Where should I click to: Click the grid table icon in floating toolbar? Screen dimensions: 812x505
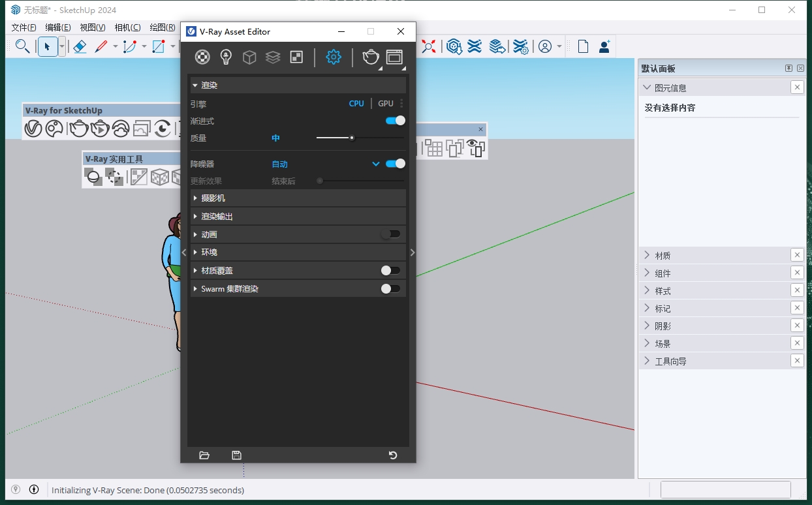click(x=434, y=148)
